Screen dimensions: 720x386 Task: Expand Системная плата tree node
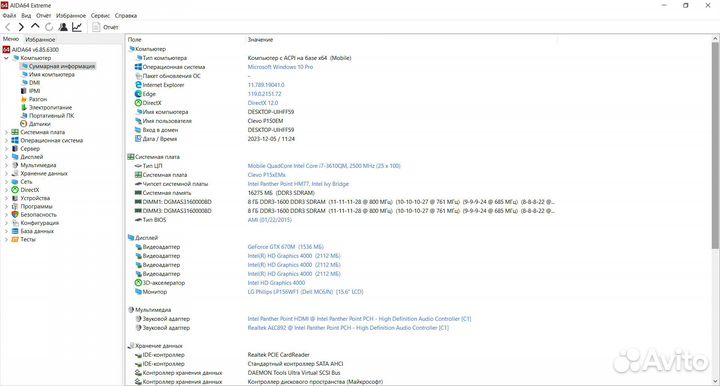(x=6, y=132)
